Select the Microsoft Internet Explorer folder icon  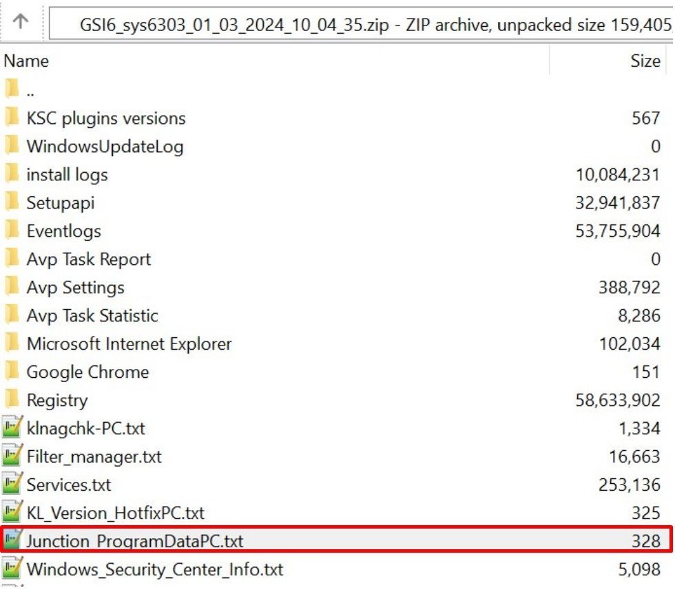[12, 343]
